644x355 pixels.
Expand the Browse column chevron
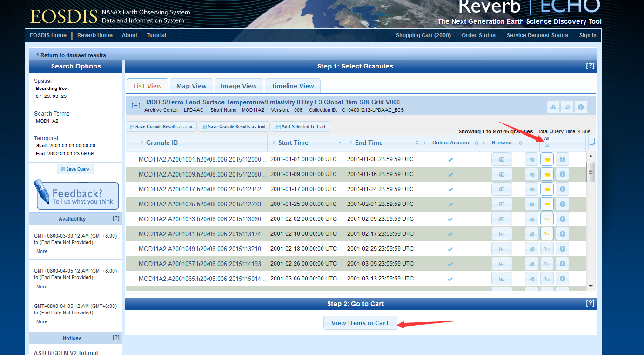[x=484, y=143]
